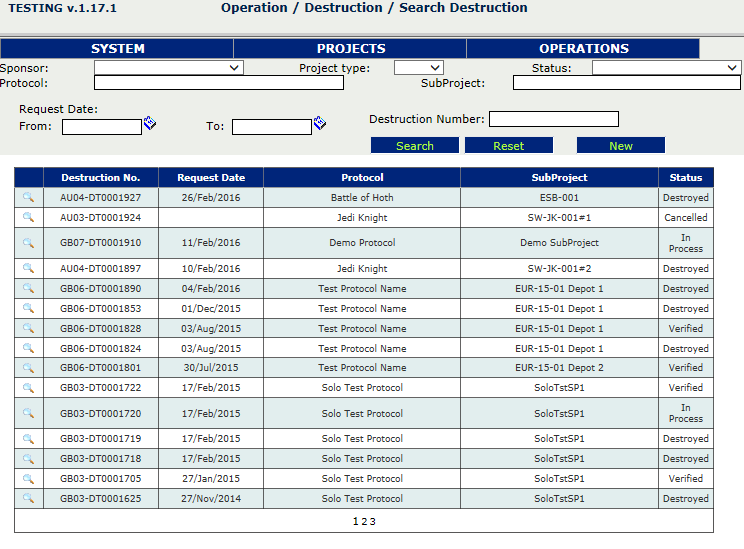
Task: Open details magnifier for AU04-DT0001927
Action: [x=28, y=197]
